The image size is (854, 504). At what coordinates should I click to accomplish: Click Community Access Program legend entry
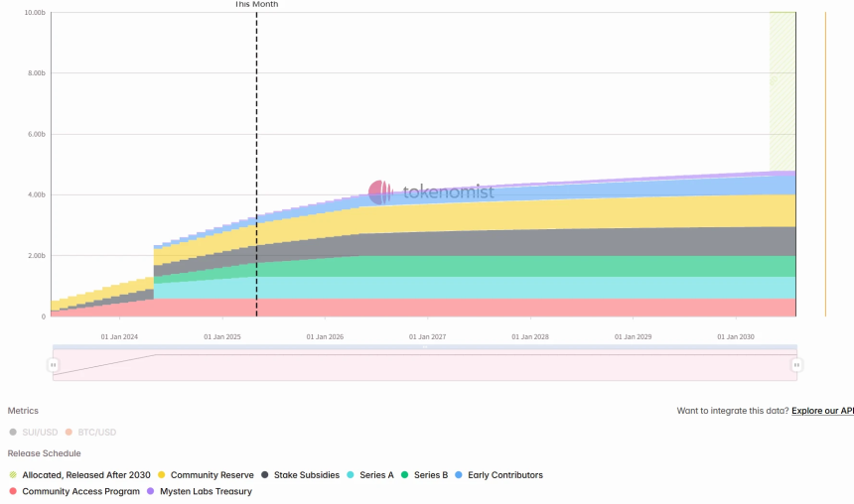click(x=80, y=491)
